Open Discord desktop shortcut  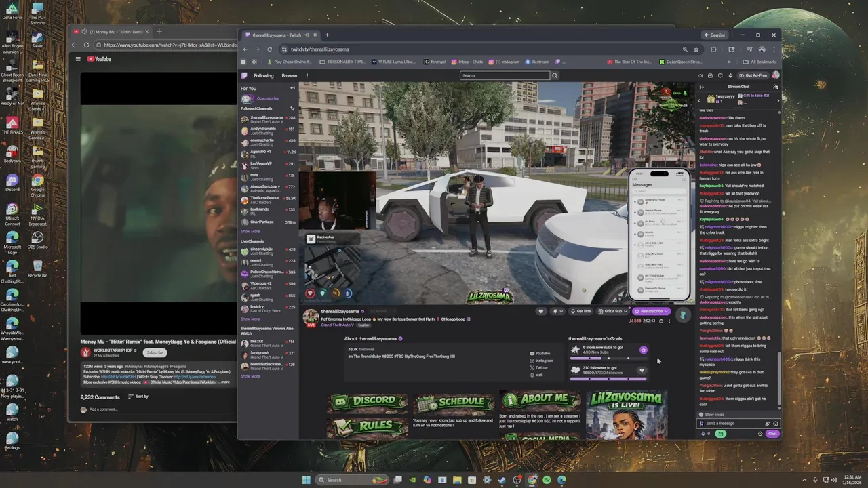pyautogui.click(x=12, y=182)
